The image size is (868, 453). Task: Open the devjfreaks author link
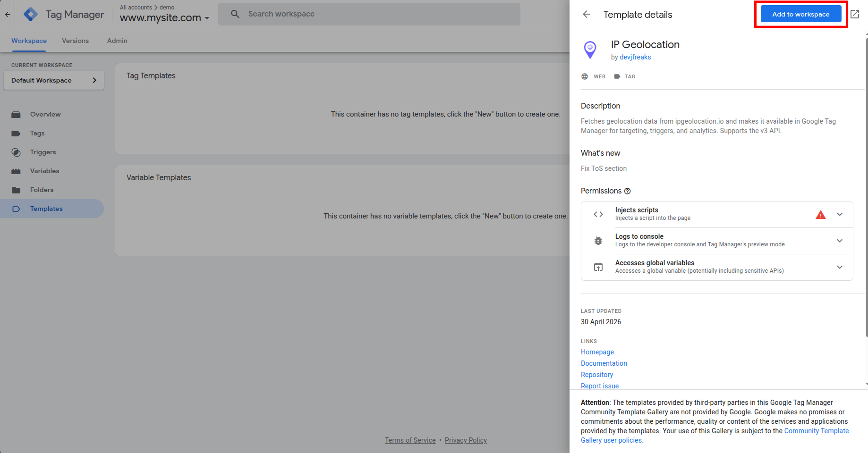[x=635, y=57]
